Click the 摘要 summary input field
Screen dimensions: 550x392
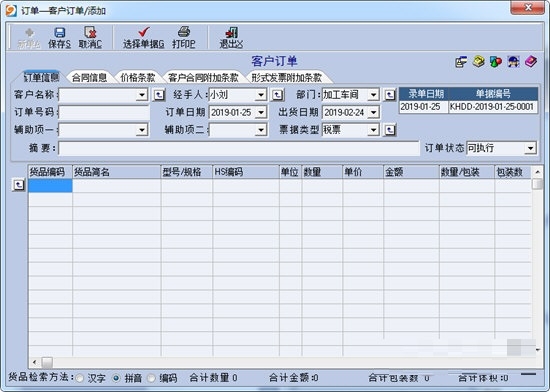pyautogui.click(x=239, y=148)
